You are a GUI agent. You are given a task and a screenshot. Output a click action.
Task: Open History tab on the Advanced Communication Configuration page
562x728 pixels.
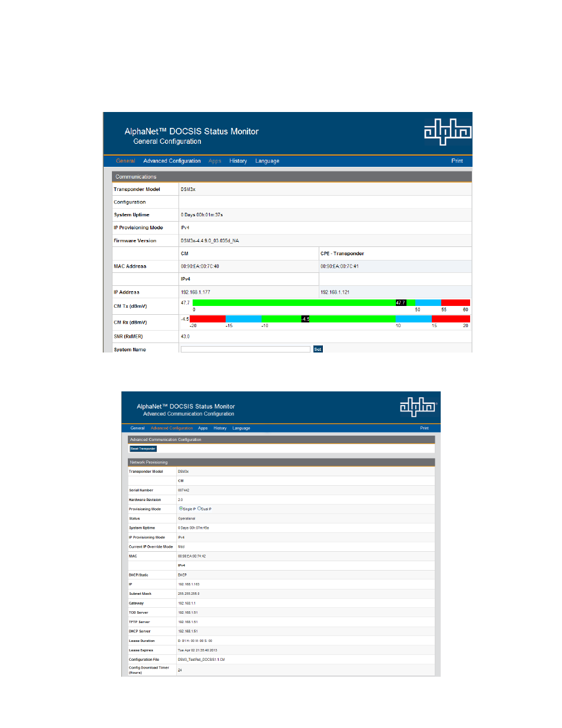(x=220, y=428)
